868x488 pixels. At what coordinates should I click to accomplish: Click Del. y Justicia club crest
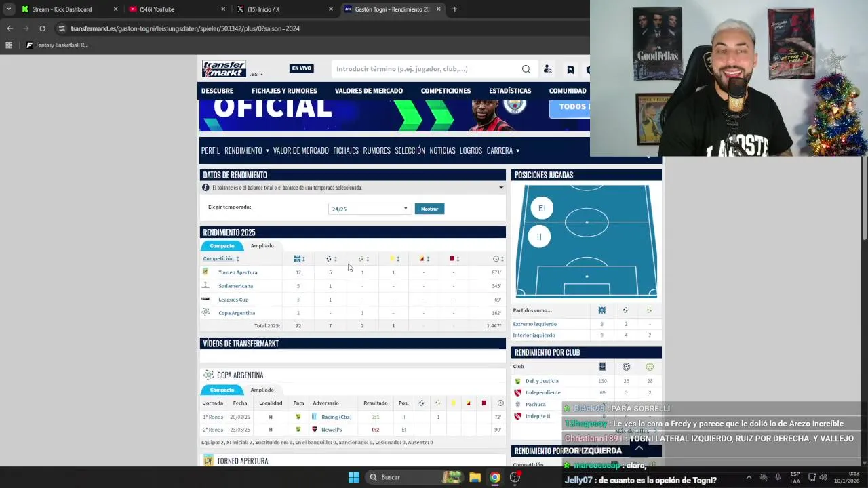coord(518,381)
